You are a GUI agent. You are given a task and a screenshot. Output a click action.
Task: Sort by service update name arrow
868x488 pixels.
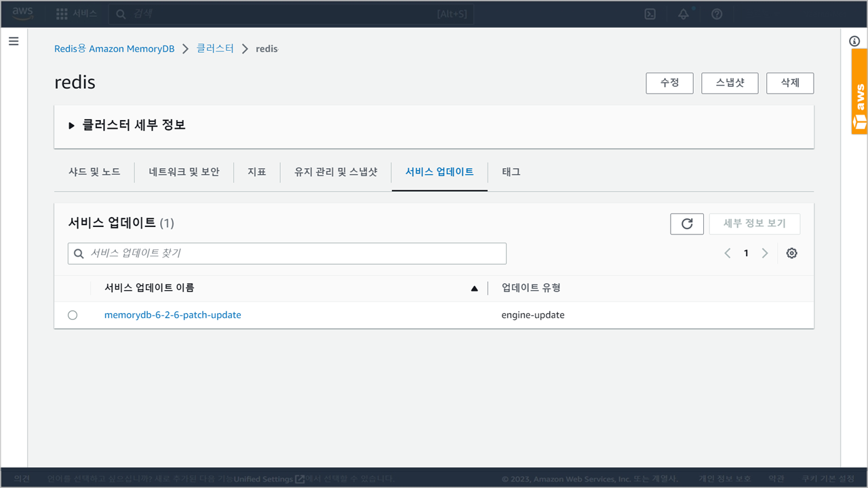tap(475, 288)
